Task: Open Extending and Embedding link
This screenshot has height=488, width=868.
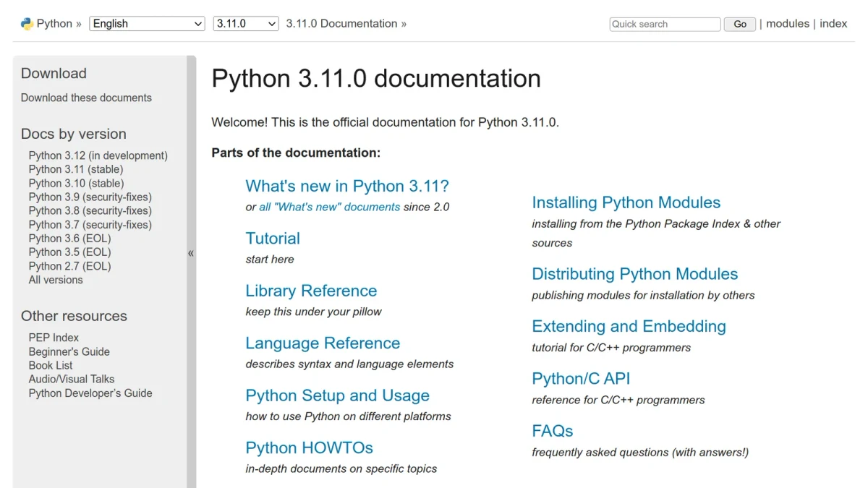Action: (x=629, y=326)
